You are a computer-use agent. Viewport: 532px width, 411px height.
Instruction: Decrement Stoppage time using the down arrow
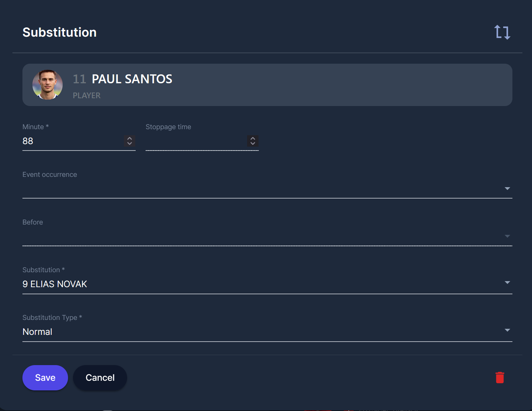[253, 143]
